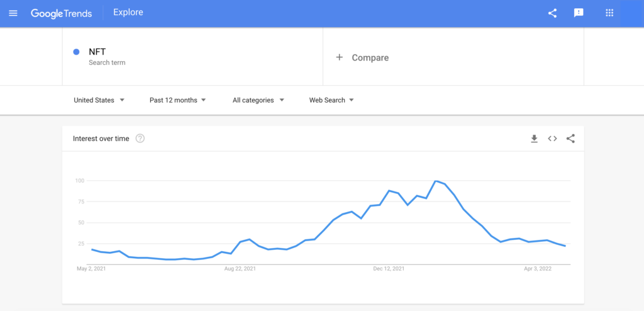
Task: Click the Dec 12, 2021 axis label
Action: pos(388,269)
